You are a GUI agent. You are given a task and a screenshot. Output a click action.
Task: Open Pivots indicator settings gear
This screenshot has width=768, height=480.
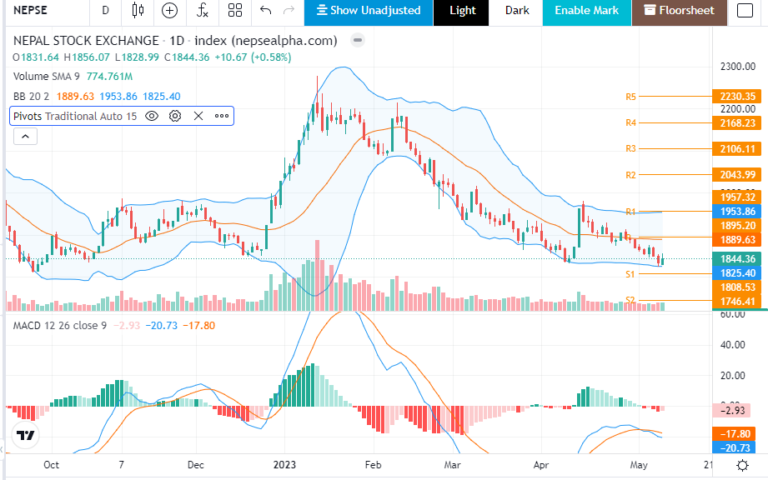[175, 116]
